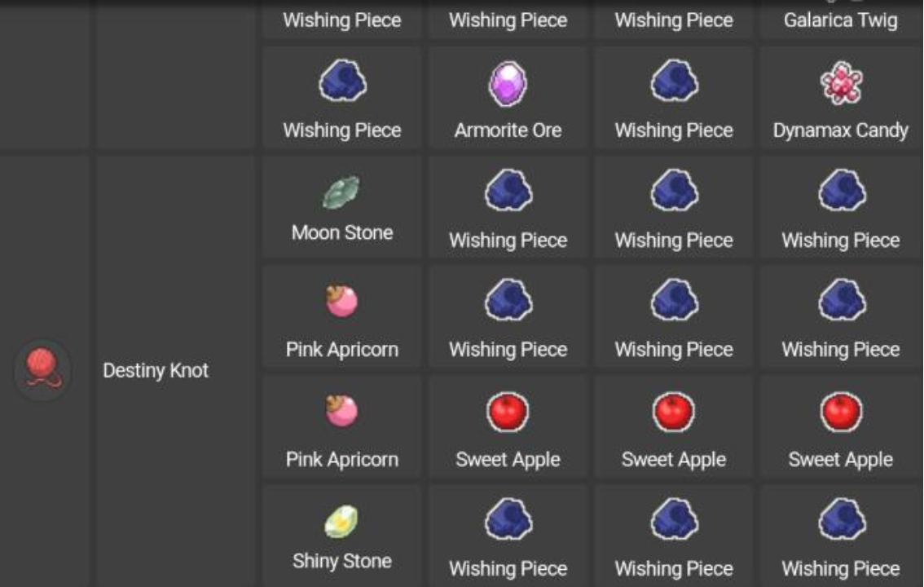Select the pink Dynamax Candy icon
924x587 pixels.
coord(840,84)
